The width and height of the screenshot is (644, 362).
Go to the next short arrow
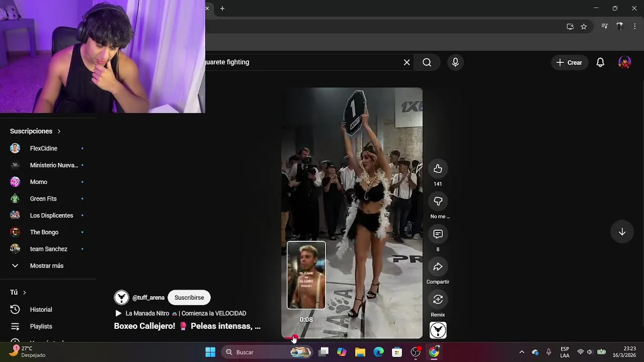622,232
